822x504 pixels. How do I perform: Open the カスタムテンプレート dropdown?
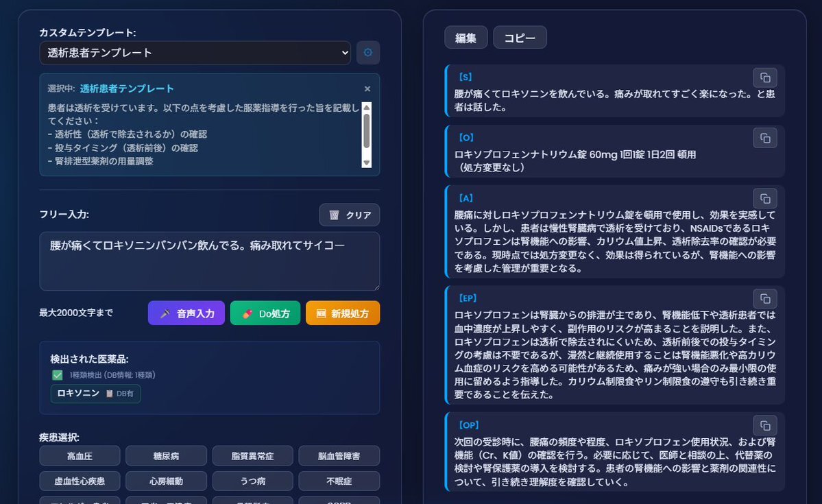tap(195, 53)
